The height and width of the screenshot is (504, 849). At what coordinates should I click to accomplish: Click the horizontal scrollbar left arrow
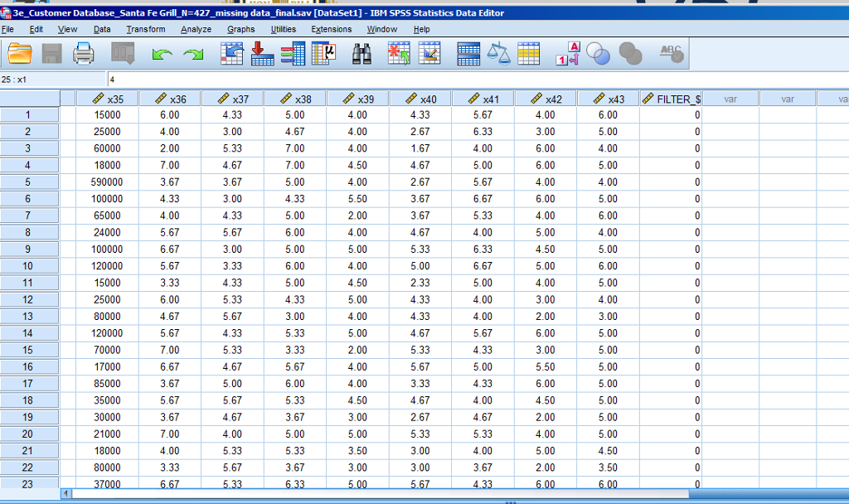66,493
